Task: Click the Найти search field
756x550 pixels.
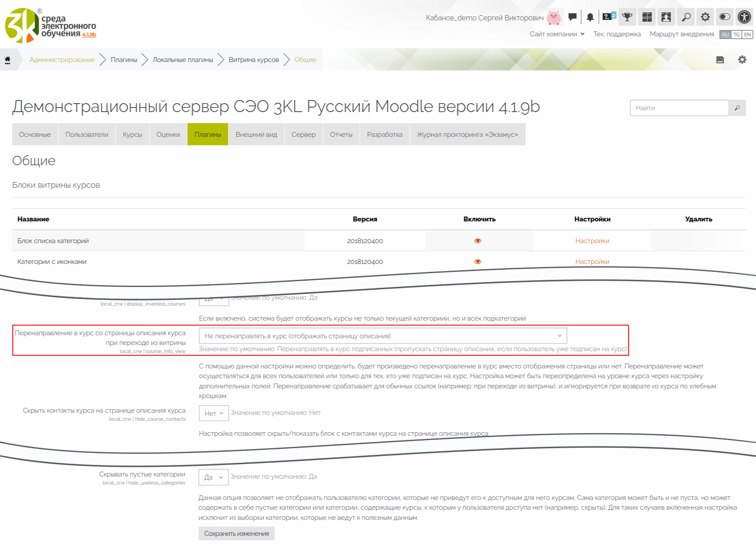Action: tap(679, 108)
